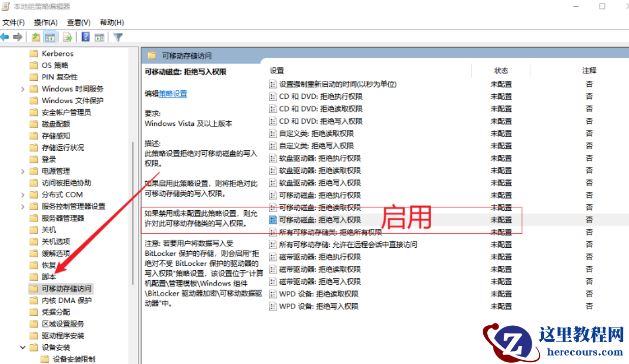This screenshot has height=364, width=629.
Task: Click policy icon for WPD 设备: 拒绝读取权限
Action: (273, 294)
